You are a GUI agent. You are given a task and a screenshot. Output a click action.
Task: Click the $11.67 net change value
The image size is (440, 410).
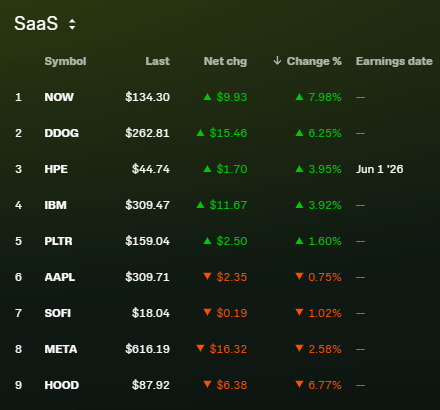coord(228,205)
